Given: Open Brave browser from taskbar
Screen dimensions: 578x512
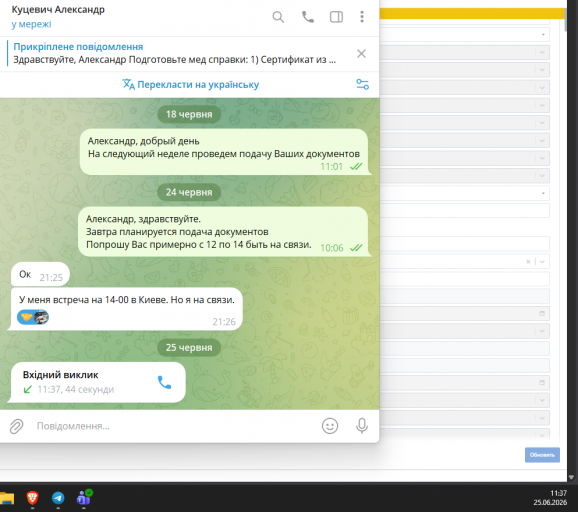Looking at the screenshot, I should (32, 498).
